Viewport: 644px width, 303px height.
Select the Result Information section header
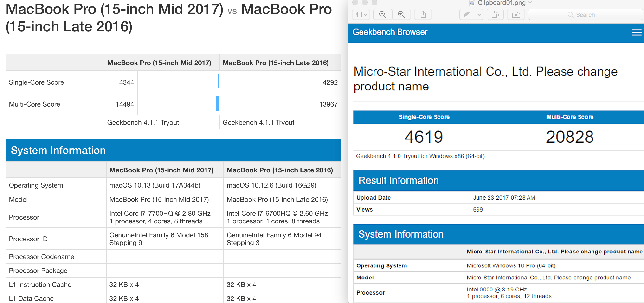[x=398, y=181]
